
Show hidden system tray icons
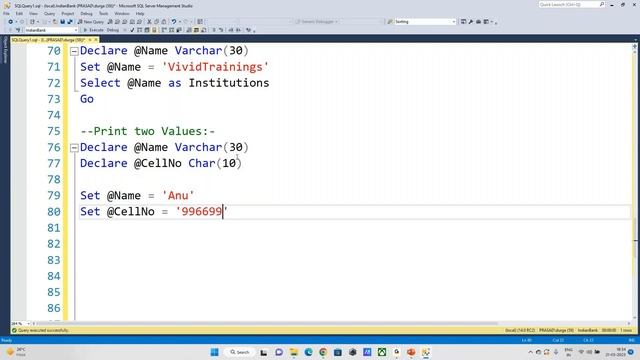530,352
